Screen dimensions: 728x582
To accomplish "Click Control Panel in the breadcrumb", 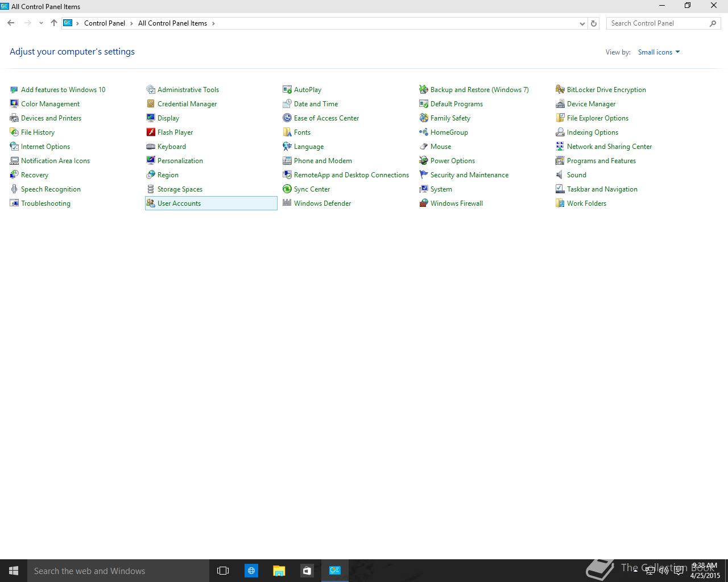I will tap(105, 23).
